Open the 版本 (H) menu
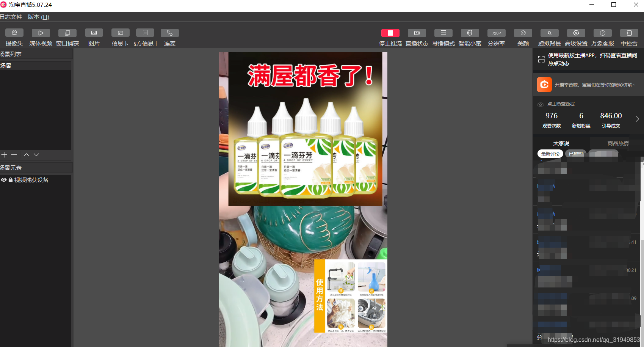This screenshot has height=347, width=644. (39, 17)
